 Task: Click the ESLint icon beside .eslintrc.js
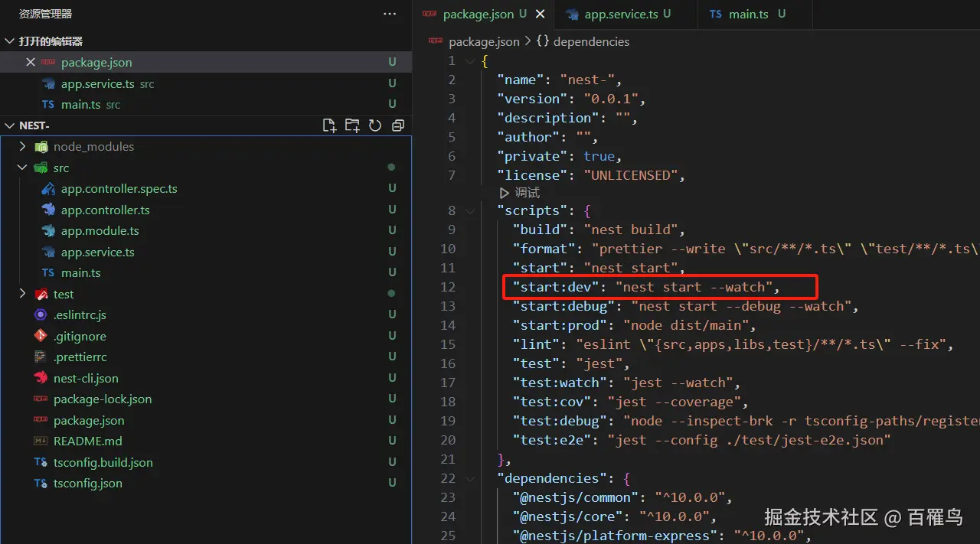[x=41, y=314]
